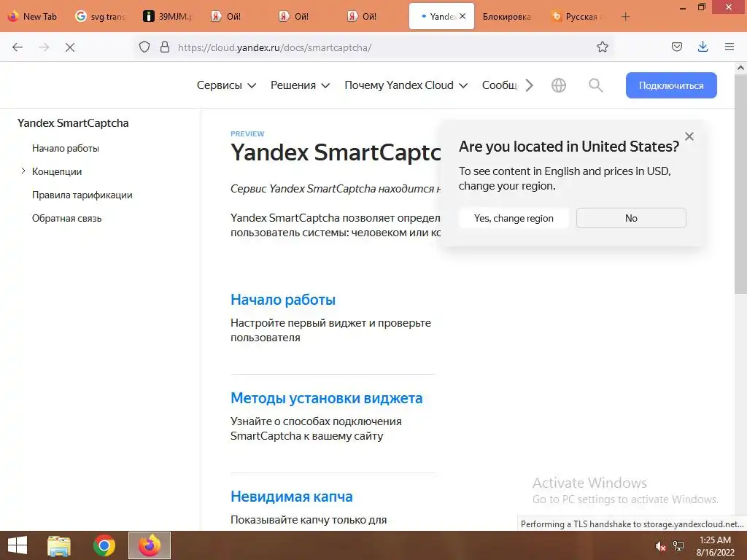Show more nav items with right chevron

pos(529,85)
